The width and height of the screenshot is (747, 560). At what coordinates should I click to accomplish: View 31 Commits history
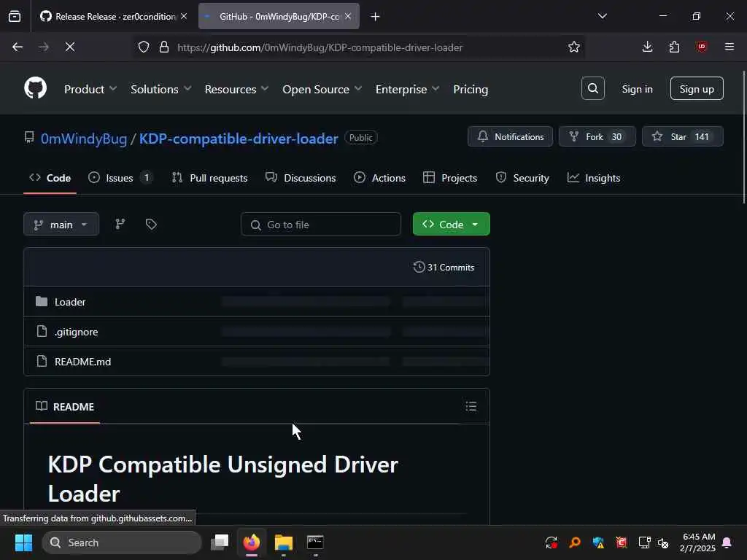coord(444,267)
